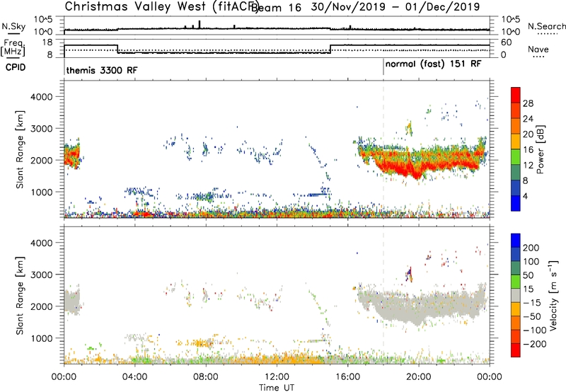Click the '08:00' time axis tick label
The image size is (566, 392).
pyautogui.click(x=206, y=377)
